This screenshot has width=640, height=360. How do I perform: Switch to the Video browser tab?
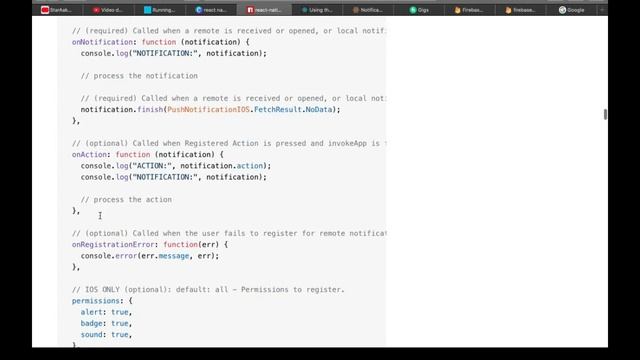point(108,10)
